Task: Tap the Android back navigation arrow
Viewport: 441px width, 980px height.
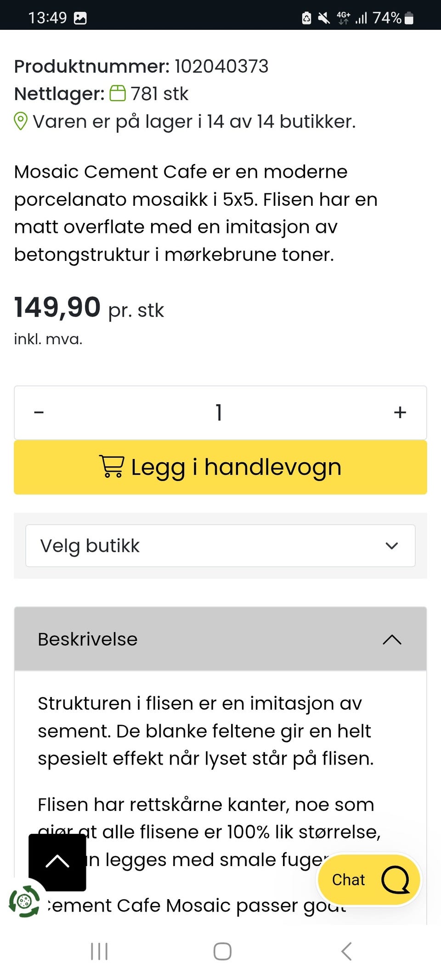Action: pyautogui.click(x=347, y=951)
